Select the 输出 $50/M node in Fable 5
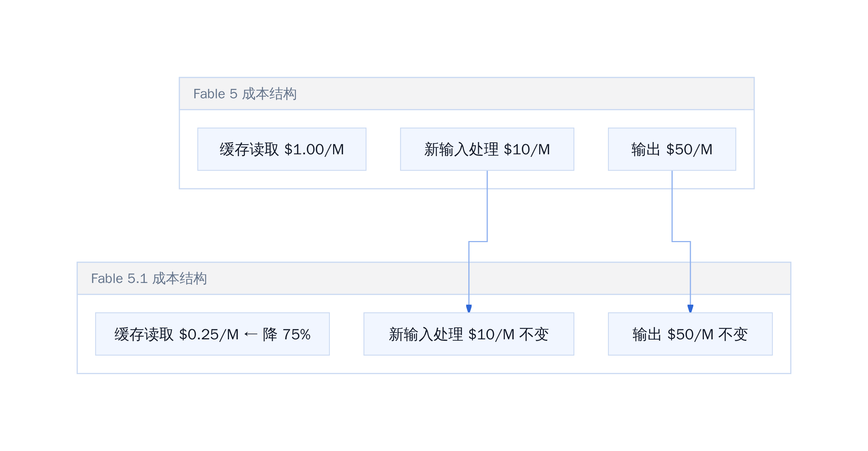This screenshot has width=868, height=451. point(672,149)
